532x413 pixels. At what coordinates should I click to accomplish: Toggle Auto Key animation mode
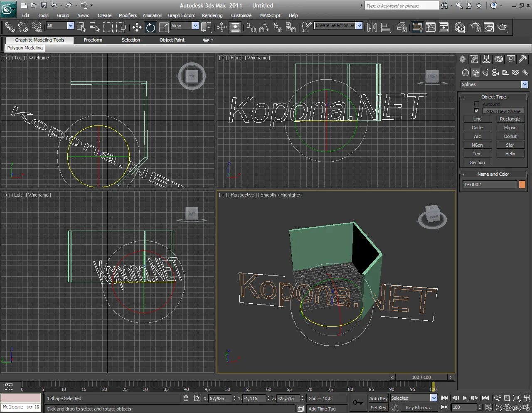(x=377, y=398)
